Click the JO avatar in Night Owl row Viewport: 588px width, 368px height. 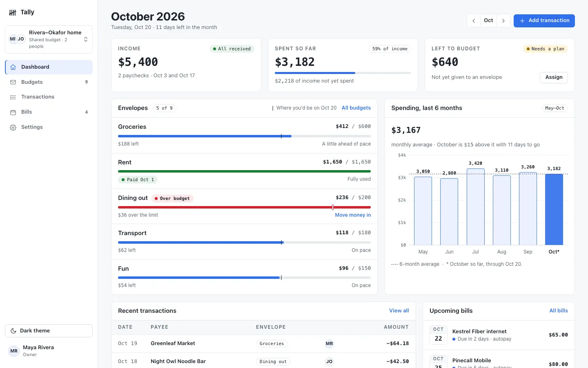[x=329, y=362]
